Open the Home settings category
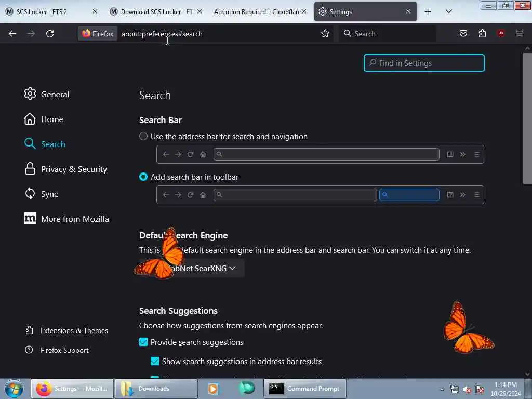The image size is (532, 399). (44, 119)
